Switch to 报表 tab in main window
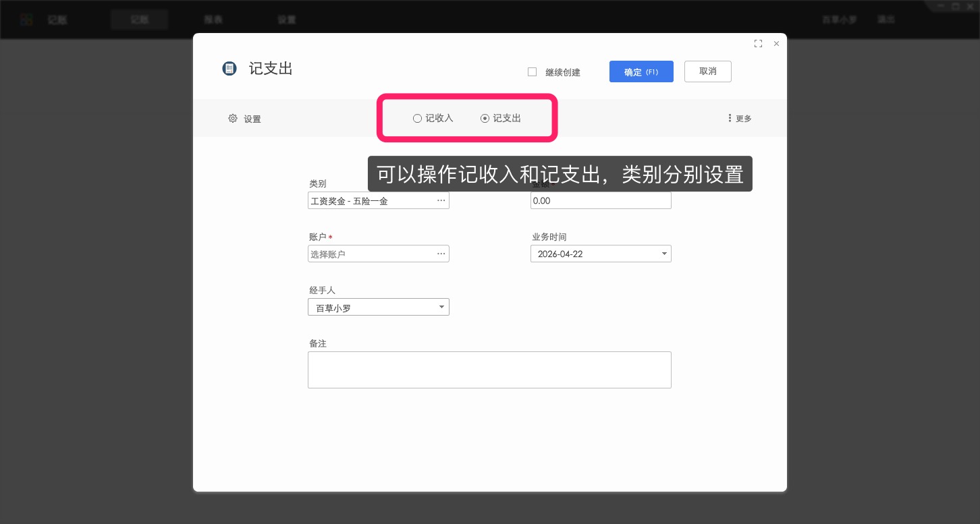Screen dimensions: 980x524 [213, 20]
